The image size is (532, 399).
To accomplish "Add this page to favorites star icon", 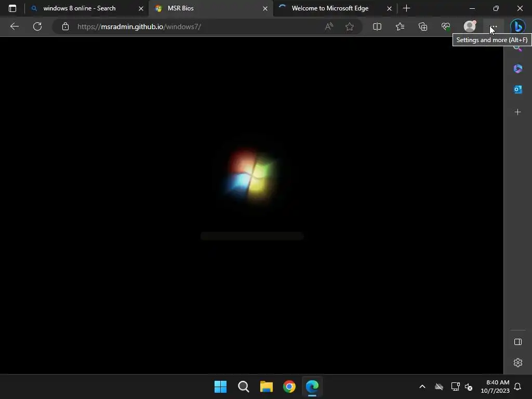I will [350, 26].
